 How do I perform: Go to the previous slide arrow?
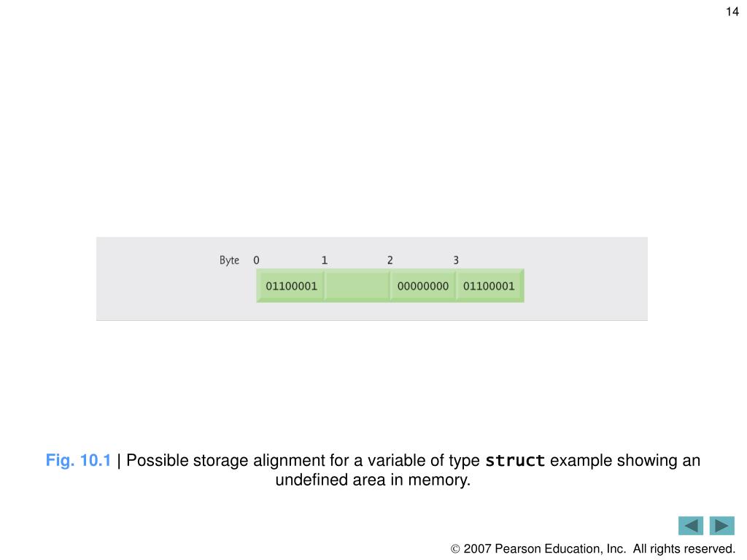pyautogui.click(x=690, y=526)
